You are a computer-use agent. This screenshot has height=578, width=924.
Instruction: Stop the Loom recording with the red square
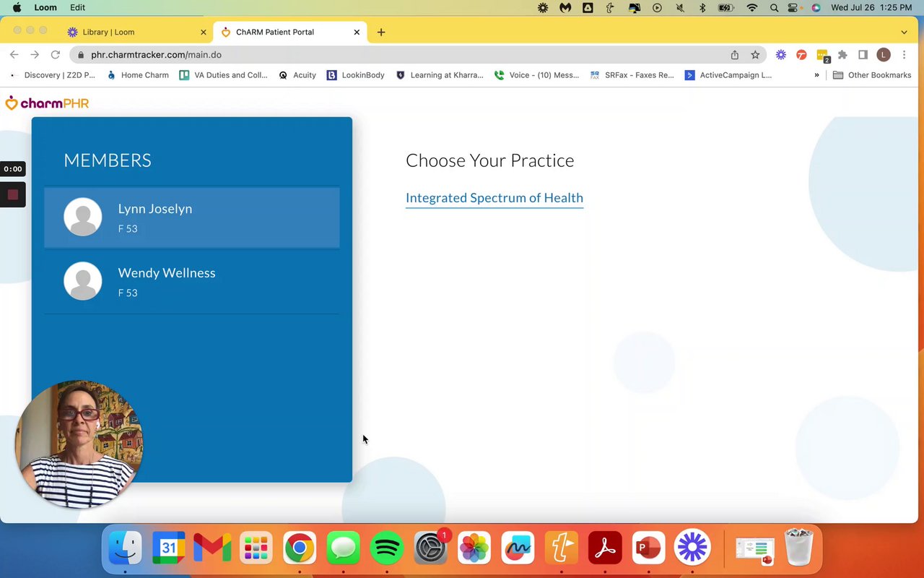13,194
